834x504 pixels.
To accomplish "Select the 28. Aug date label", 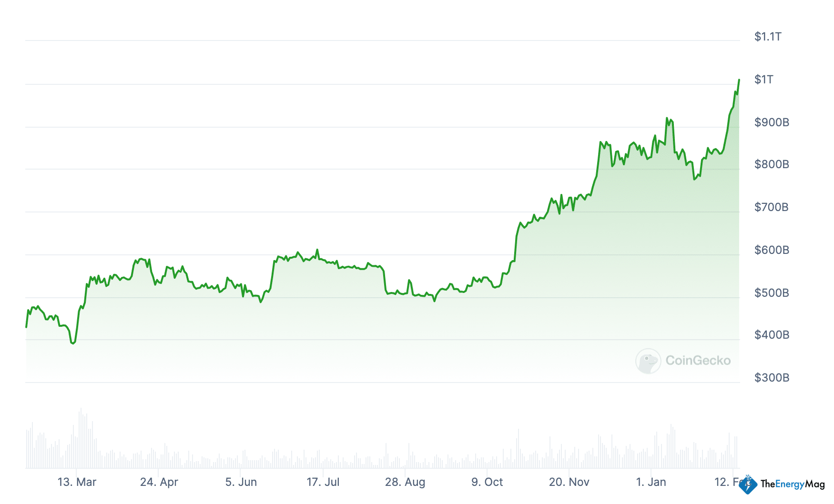I will [405, 482].
